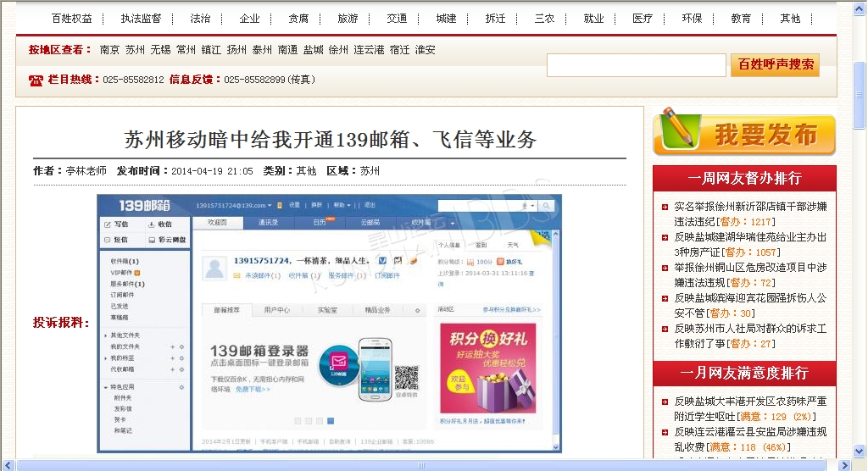Open 反映盐城大丰港开发区农药味 entry
The width and height of the screenshot is (868, 471).
[750, 409]
